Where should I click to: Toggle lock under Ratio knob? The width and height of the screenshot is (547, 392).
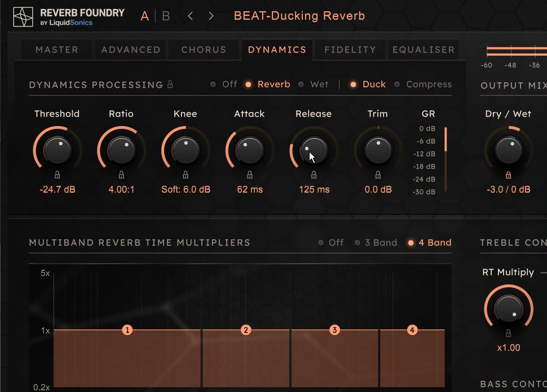(x=121, y=175)
